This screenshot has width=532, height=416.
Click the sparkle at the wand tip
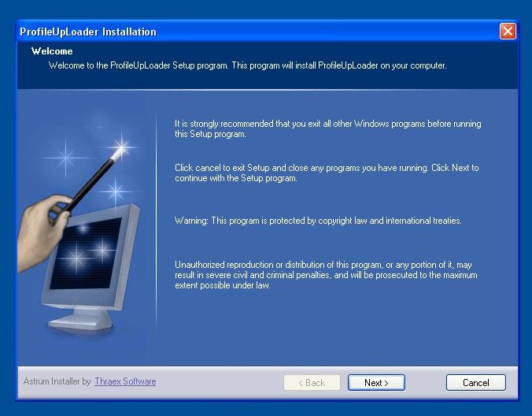click(124, 147)
